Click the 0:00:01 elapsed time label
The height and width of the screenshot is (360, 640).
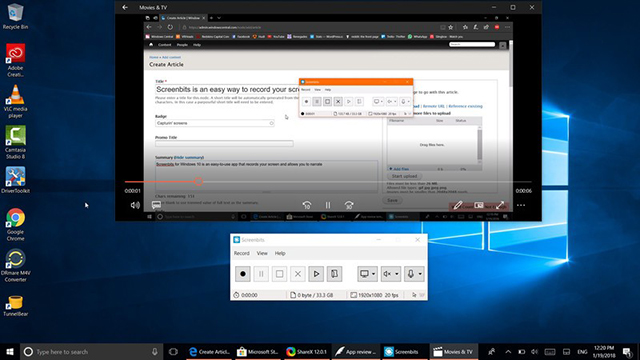coord(132,191)
